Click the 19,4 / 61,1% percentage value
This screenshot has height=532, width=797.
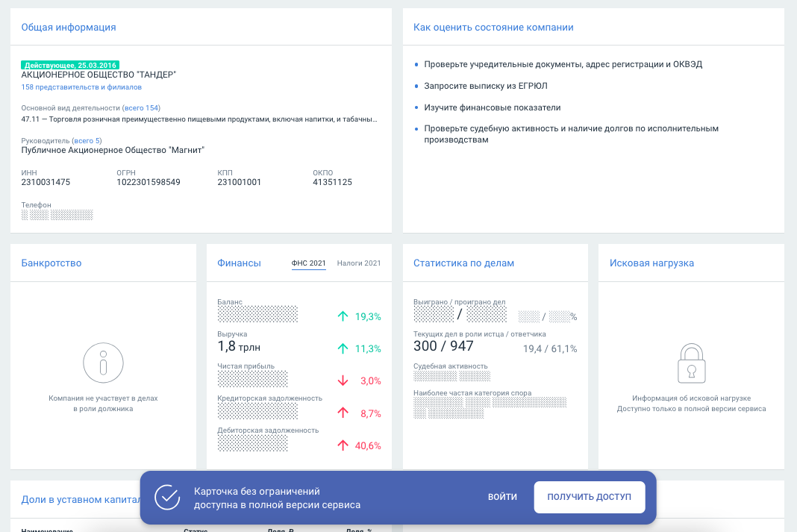[x=550, y=348]
